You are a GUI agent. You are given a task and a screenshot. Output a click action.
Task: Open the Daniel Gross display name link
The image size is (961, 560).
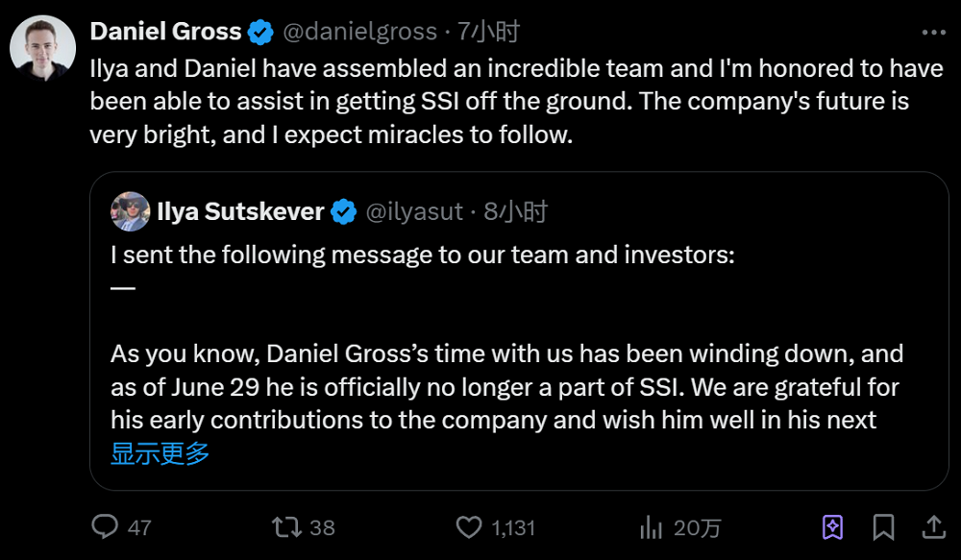pos(165,32)
